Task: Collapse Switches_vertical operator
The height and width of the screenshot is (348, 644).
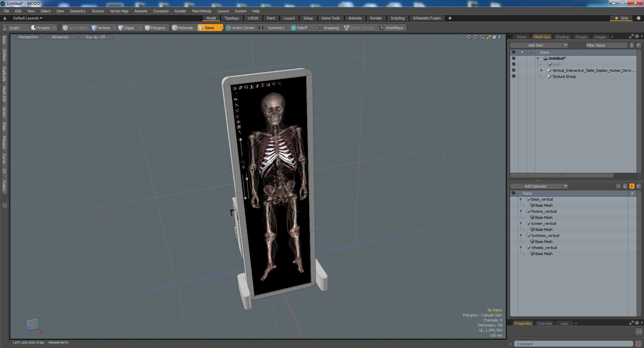Action: click(x=521, y=236)
